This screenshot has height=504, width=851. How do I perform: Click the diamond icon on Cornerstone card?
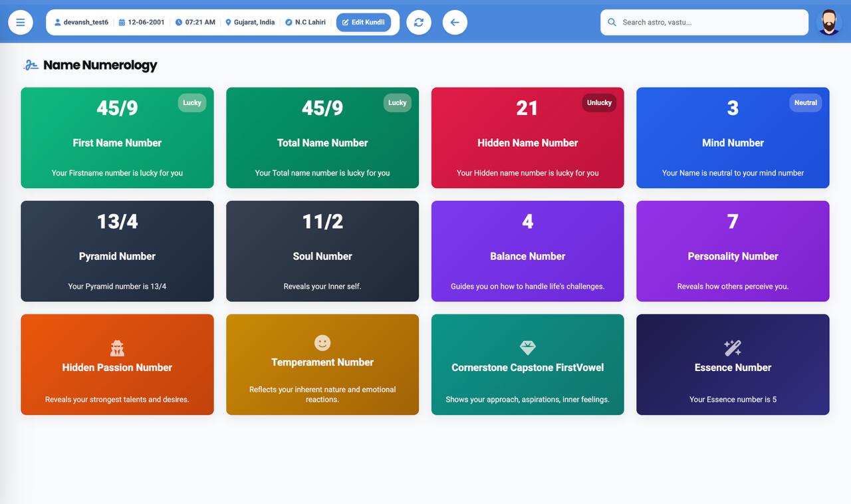[528, 348]
